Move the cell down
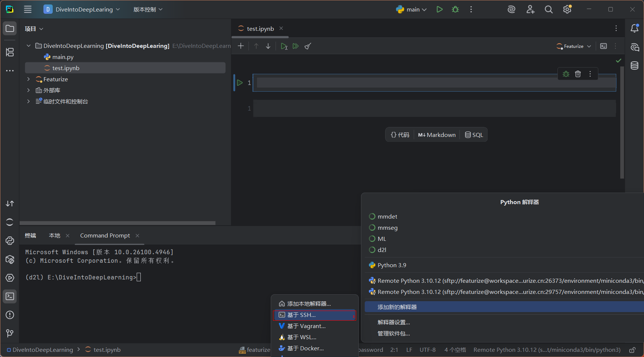The height and width of the screenshot is (357, 644). tap(268, 46)
